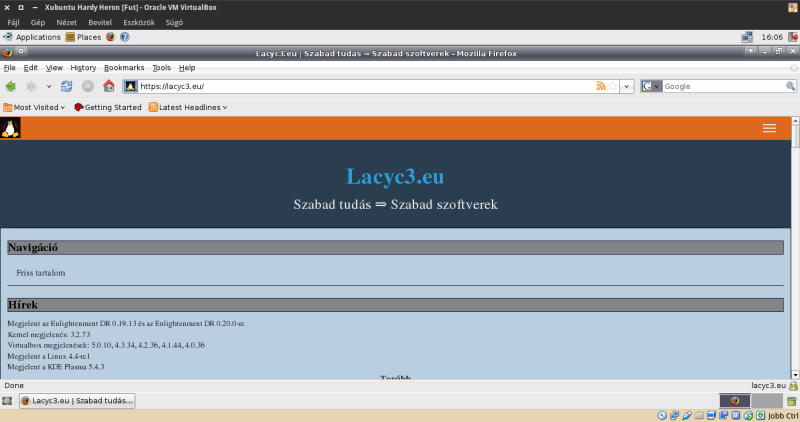The height and width of the screenshot is (422, 800).
Task: Open the help icon on the Xfce panel
Action: [124, 37]
